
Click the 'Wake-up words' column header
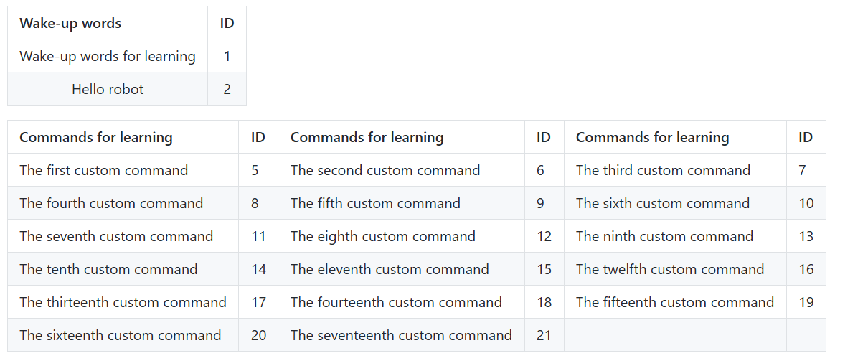pyautogui.click(x=108, y=23)
